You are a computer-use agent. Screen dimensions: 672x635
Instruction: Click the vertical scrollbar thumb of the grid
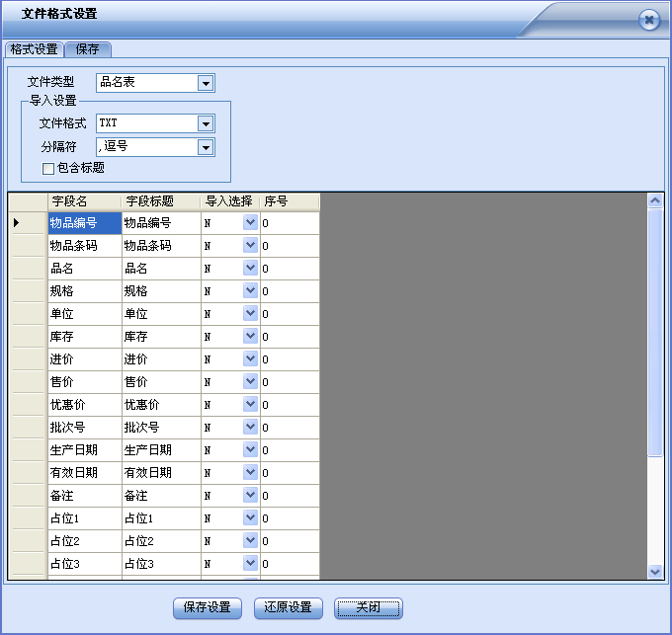tap(655, 333)
